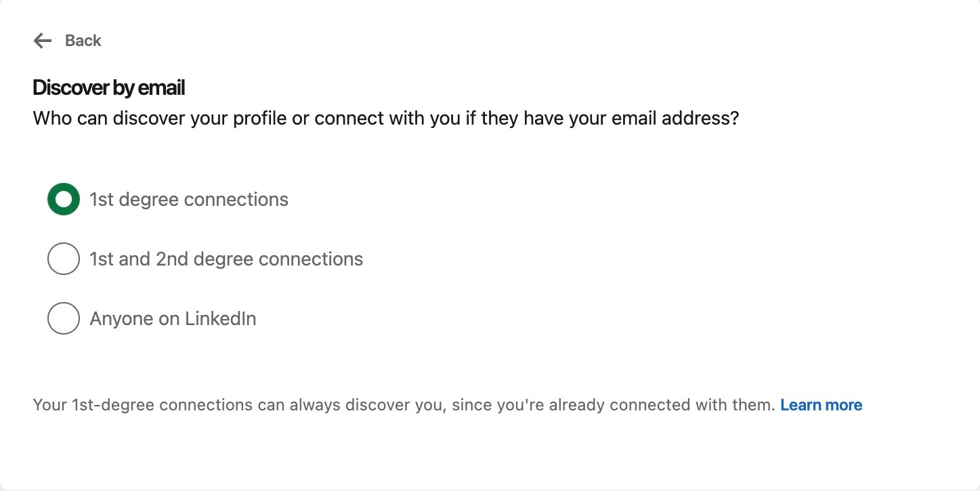Click the question text about your email address
Screen dimensions: 980x491
coord(385,119)
